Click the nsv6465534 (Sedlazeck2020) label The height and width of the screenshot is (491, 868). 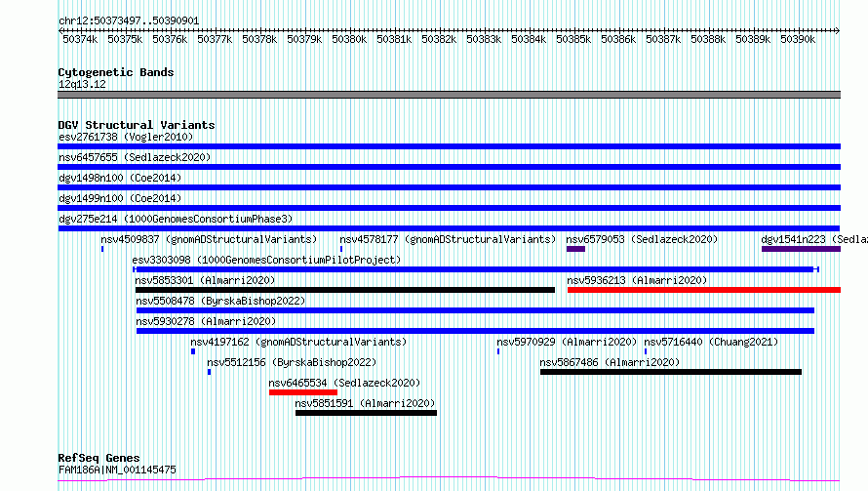pos(344,383)
